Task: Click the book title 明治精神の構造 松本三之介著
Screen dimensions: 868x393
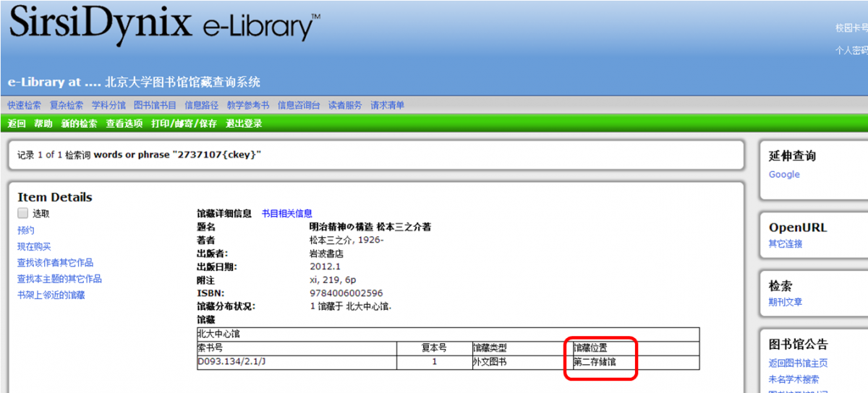Action: point(370,227)
